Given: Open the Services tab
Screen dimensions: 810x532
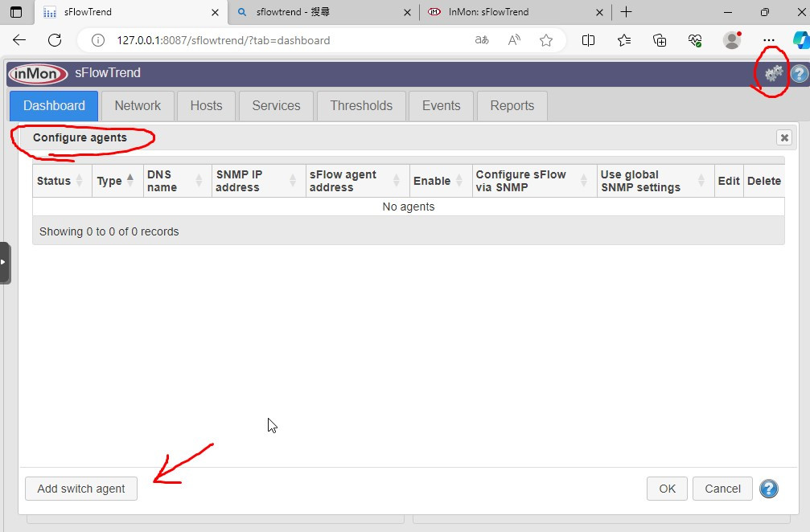Looking at the screenshot, I should [276, 106].
